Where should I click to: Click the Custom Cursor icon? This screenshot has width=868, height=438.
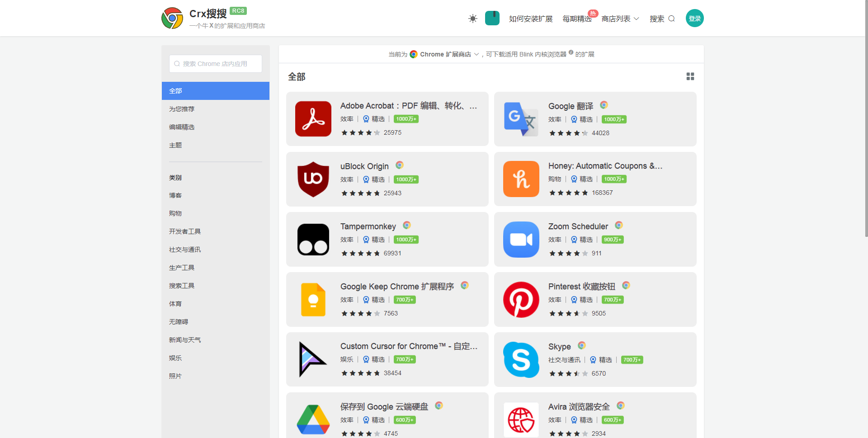pyautogui.click(x=313, y=359)
